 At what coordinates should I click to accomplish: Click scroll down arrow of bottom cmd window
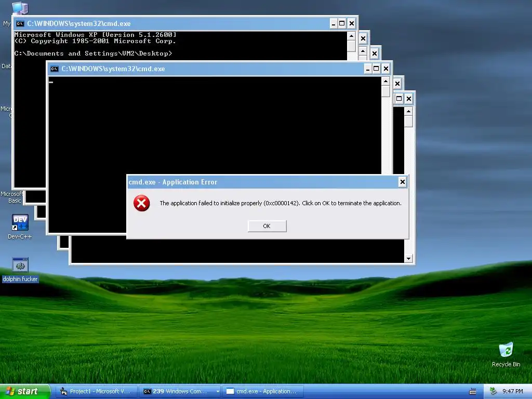click(408, 259)
